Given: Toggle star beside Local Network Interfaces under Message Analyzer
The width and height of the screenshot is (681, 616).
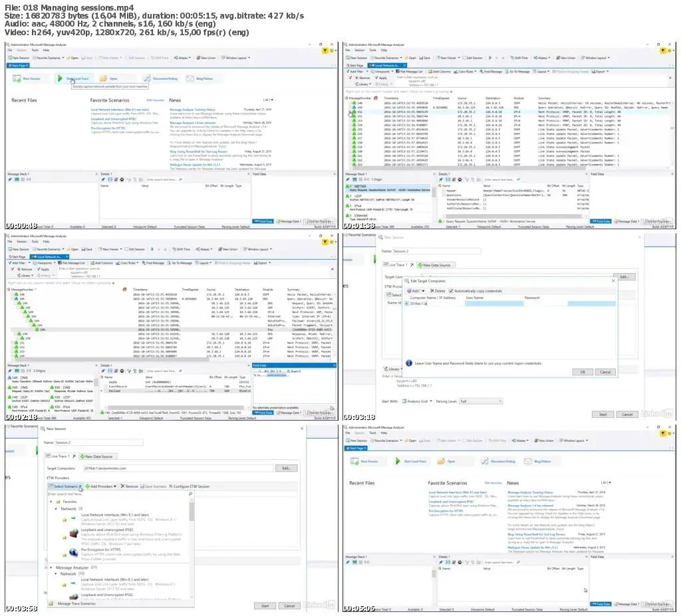Looking at the screenshot, I should tap(65, 585).
